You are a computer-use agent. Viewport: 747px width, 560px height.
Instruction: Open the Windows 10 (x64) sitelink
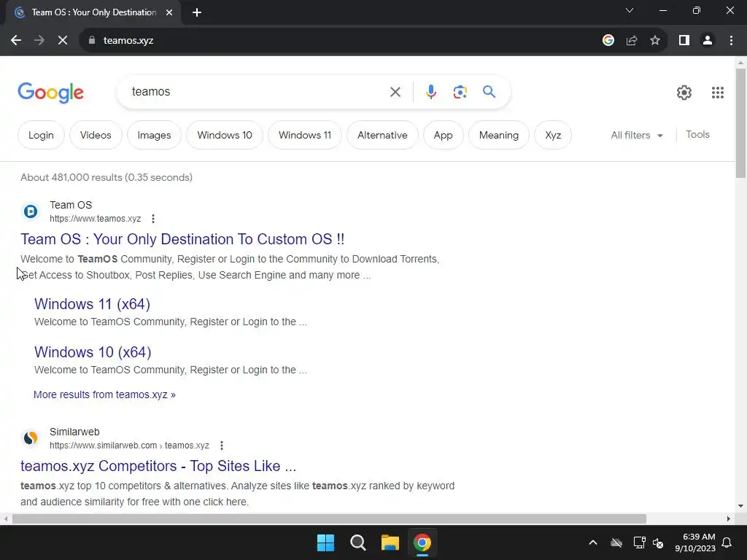point(93,352)
